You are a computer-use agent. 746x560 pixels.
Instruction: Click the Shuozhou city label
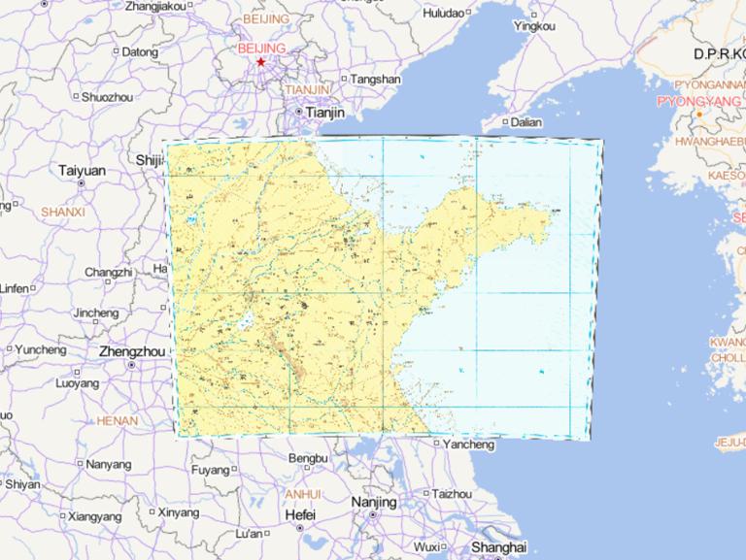[x=107, y=97]
